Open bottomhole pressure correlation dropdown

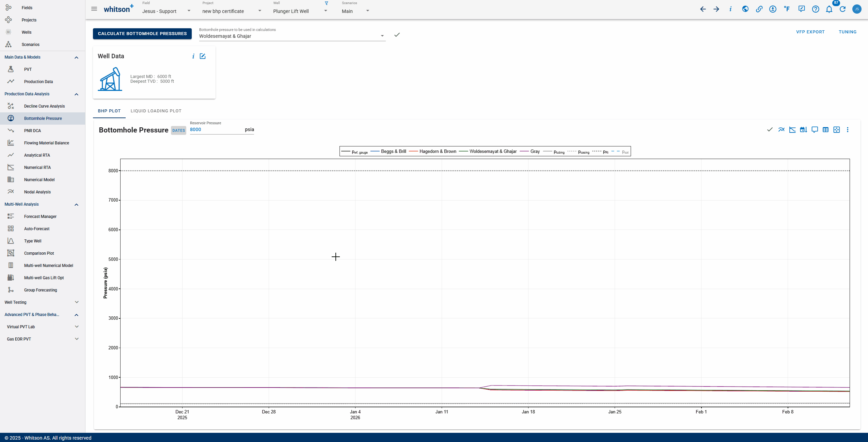pyautogui.click(x=382, y=36)
